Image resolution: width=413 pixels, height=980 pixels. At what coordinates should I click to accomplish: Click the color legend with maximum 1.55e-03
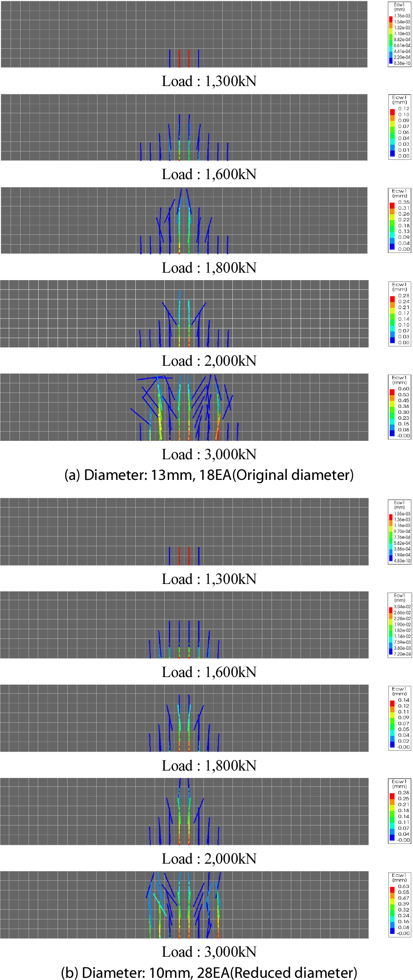pyautogui.click(x=399, y=532)
